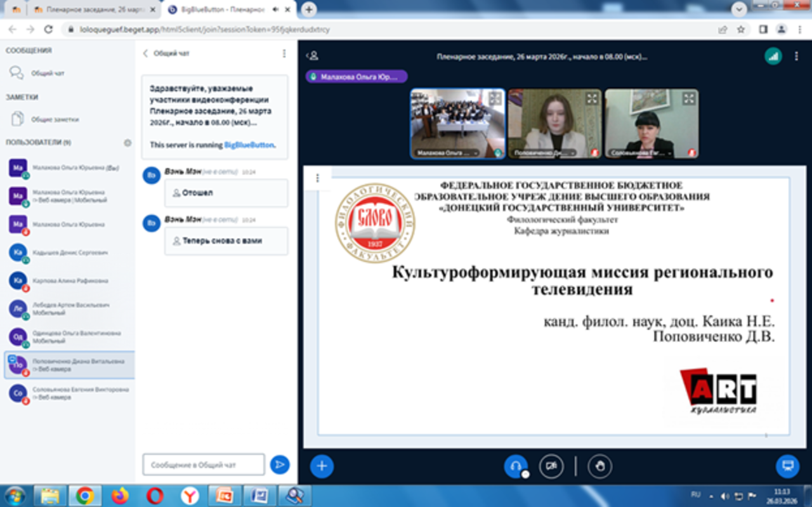Click the blue plus Actions button

(322, 466)
